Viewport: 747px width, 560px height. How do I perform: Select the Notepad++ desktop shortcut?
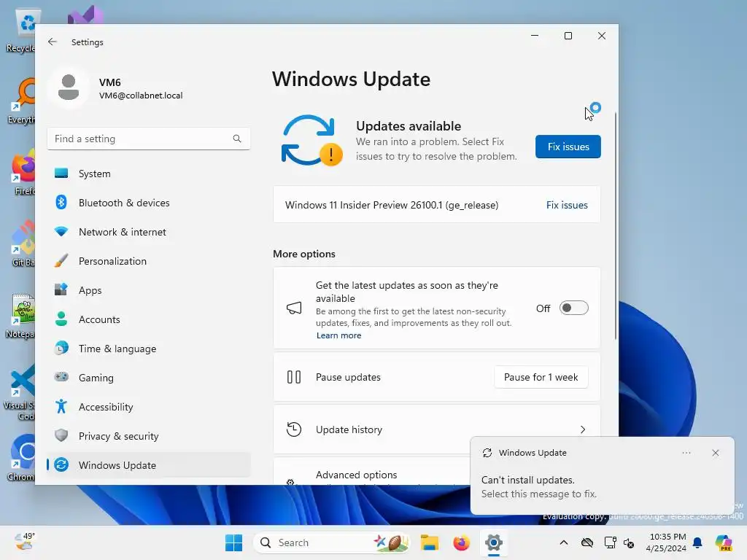tap(21, 316)
